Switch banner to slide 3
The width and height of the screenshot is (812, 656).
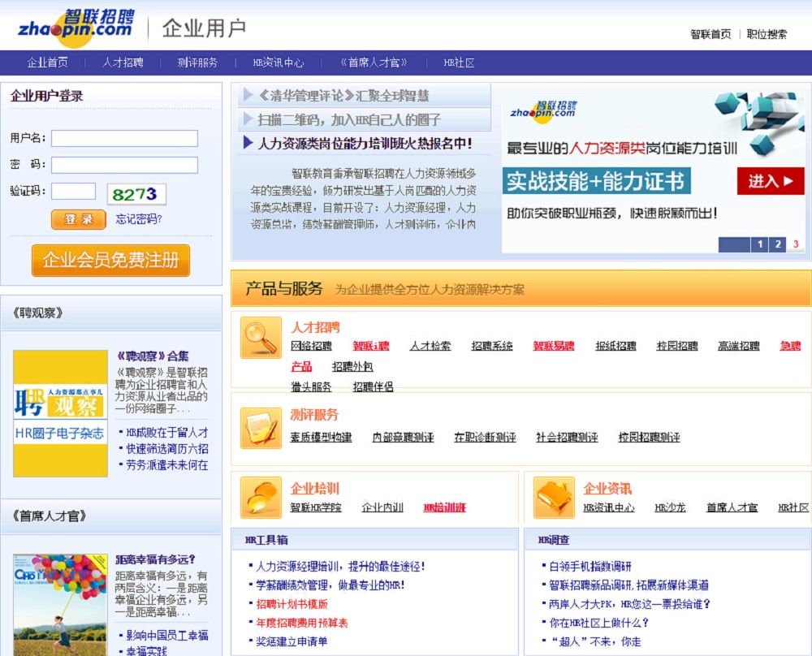click(796, 244)
